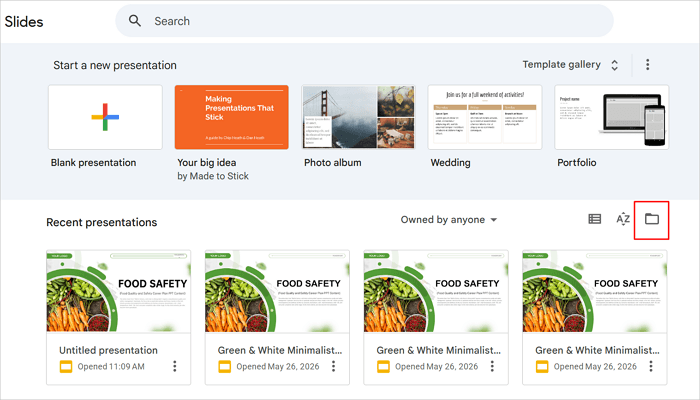
Task: Click the Photo album label
Action: [333, 162]
